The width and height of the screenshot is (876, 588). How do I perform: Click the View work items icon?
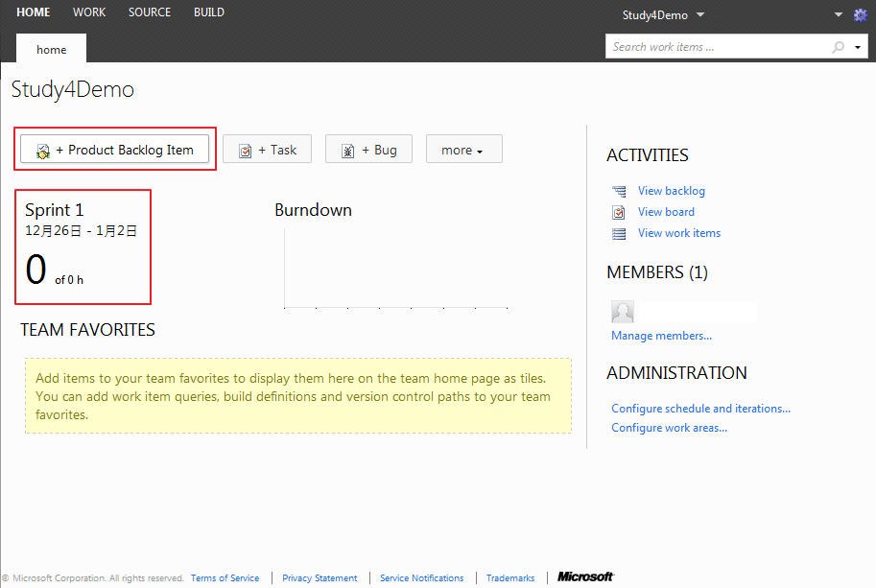point(619,233)
